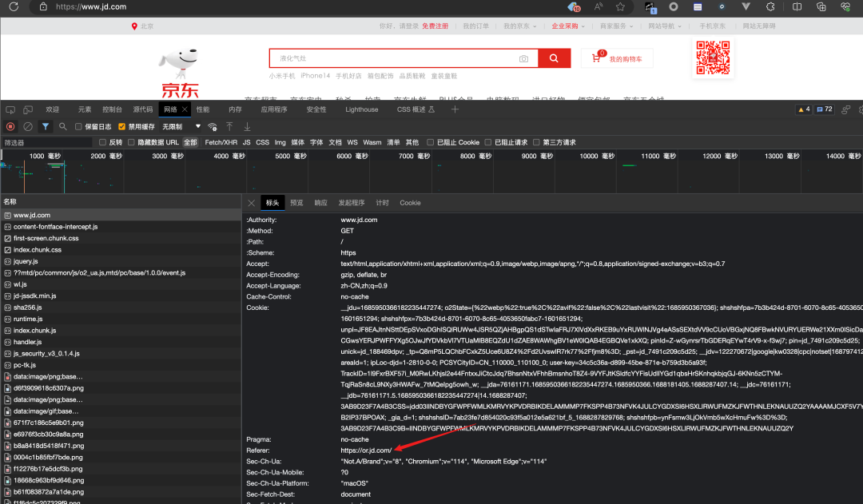Switch to the 元素 DevTools tab
The height and width of the screenshot is (504, 863).
coord(85,109)
